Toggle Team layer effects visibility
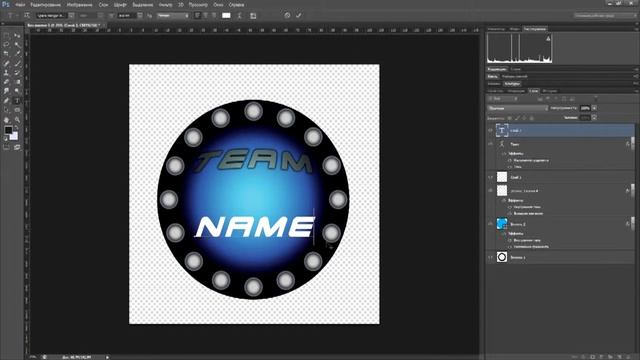The height and width of the screenshot is (360, 640). pos(504,153)
